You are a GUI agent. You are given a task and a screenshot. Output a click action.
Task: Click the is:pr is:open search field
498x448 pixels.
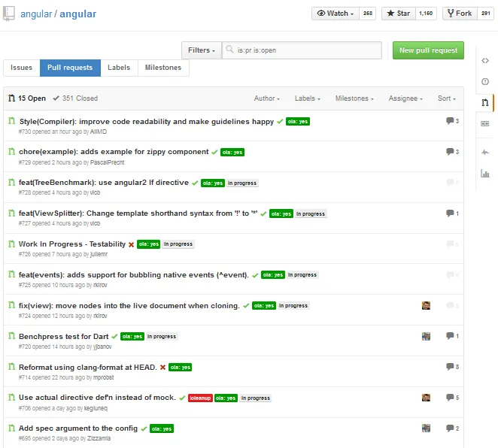(x=302, y=50)
